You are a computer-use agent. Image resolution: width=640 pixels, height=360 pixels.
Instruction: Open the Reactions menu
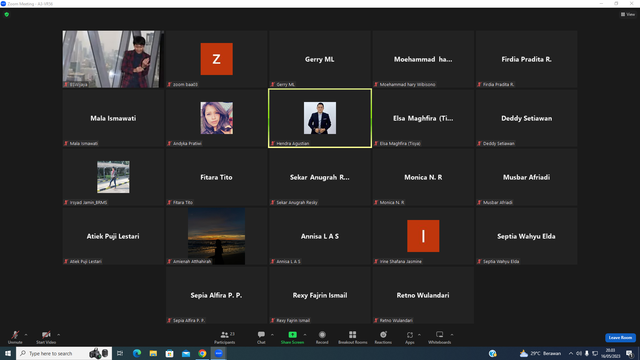[x=383, y=337]
